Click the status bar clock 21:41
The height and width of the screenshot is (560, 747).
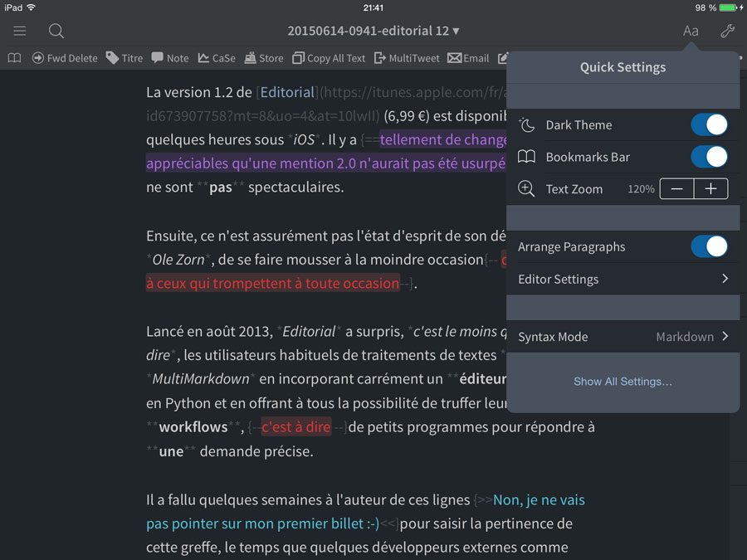pos(373,7)
